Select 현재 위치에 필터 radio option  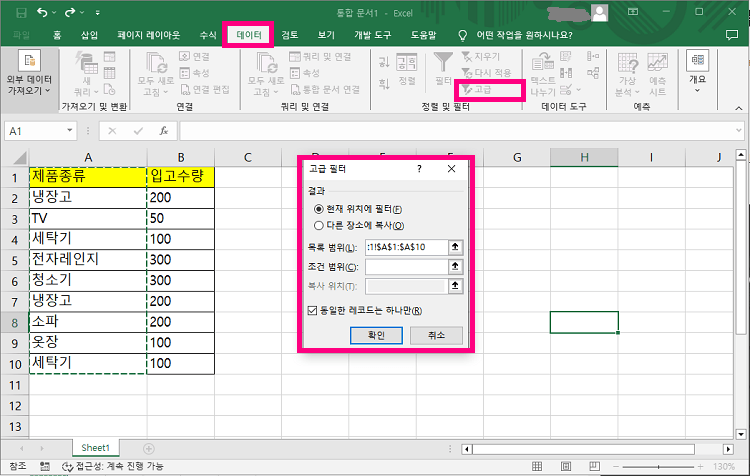pos(319,209)
